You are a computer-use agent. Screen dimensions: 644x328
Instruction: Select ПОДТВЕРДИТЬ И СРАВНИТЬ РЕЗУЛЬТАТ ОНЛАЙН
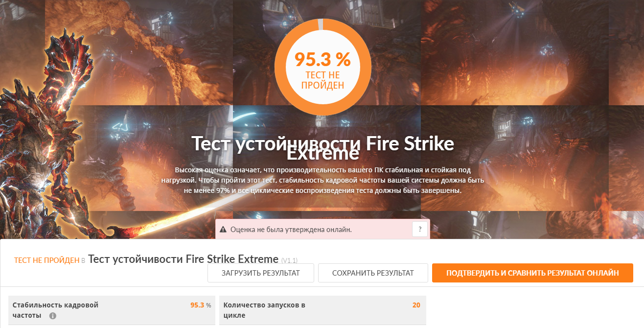532,273
